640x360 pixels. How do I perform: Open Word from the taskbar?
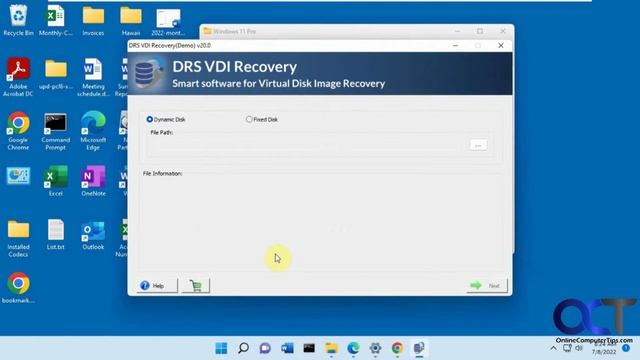pos(287,348)
